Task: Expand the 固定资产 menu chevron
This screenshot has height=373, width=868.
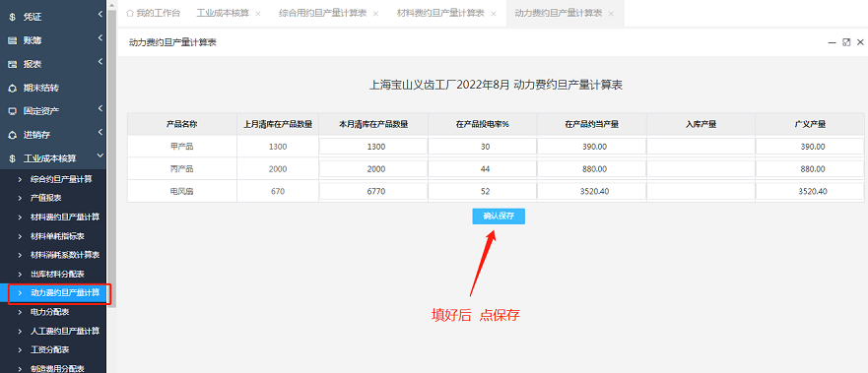Action: 100,108
